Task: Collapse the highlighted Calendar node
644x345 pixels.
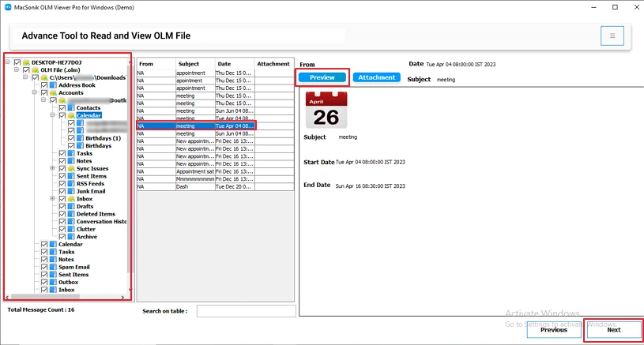Action: pyautogui.click(x=53, y=115)
